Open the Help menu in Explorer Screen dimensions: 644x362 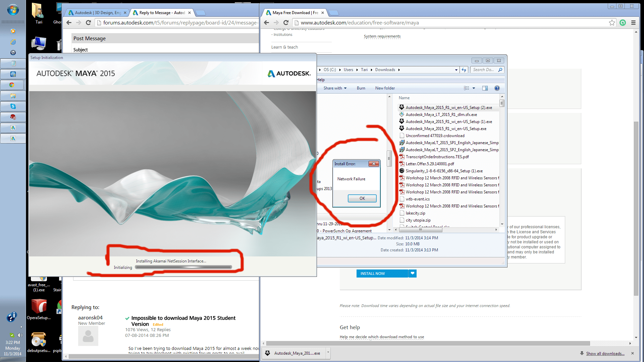coord(321,80)
